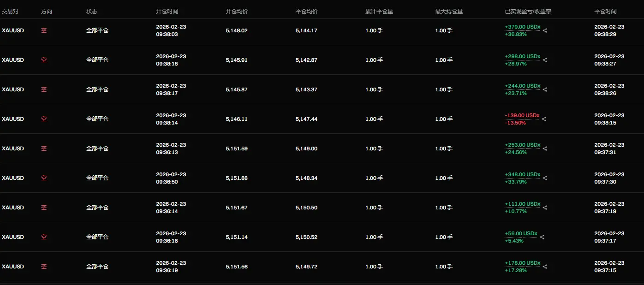Click share icon beside -139.00 USDx loss
This screenshot has height=285, width=644.
click(544, 119)
